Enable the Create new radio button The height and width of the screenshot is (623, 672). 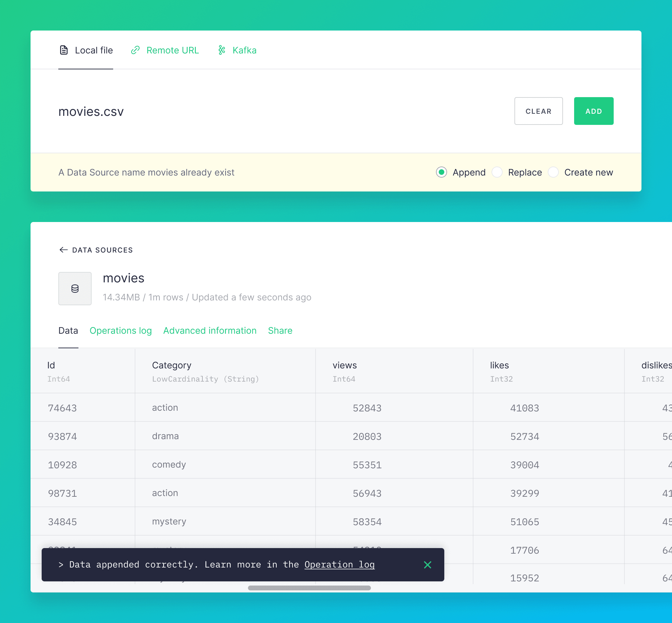[x=554, y=172]
